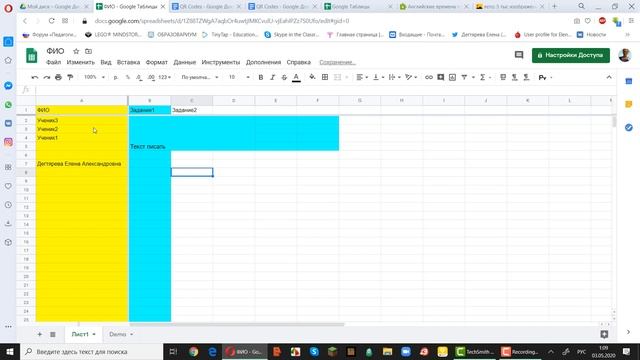Click the Настройки Доступа share button

click(x=571, y=55)
